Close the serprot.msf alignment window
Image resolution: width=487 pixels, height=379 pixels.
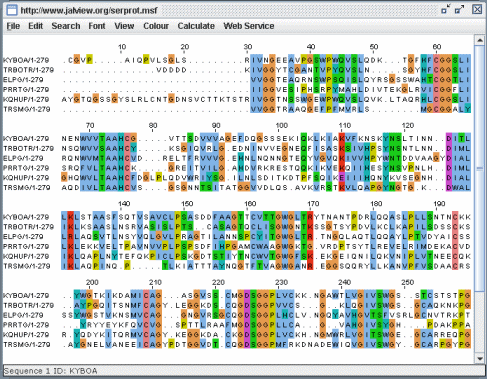(477, 9)
